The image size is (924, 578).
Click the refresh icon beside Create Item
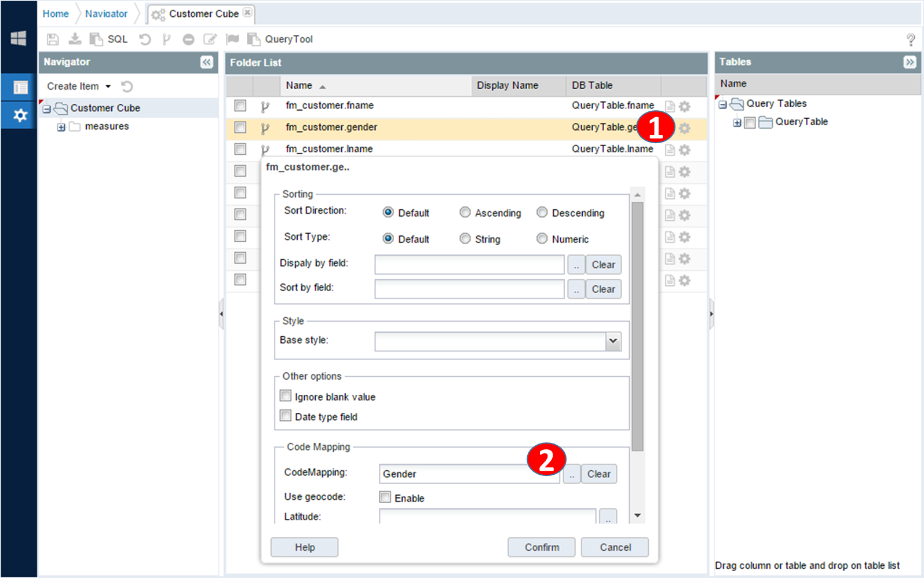click(127, 86)
